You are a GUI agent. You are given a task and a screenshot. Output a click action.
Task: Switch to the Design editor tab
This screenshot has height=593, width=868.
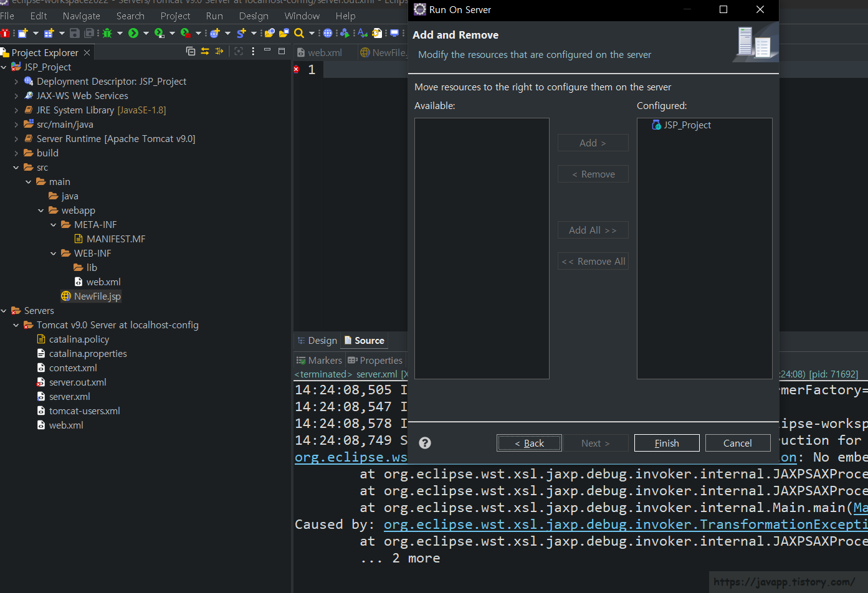pyautogui.click(x=317, y=341)
